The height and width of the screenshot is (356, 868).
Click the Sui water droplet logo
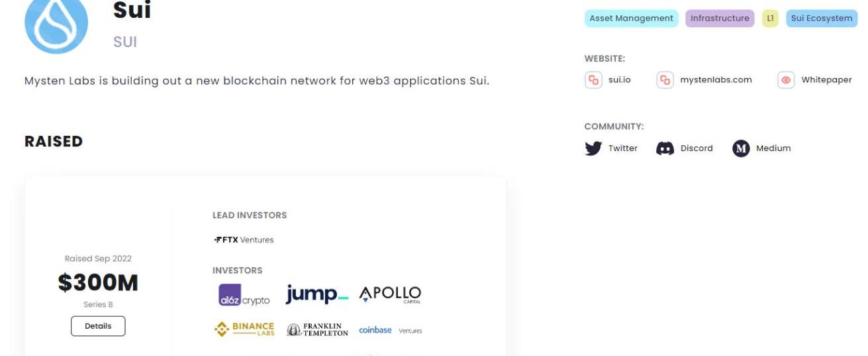[x=56, y=24]
